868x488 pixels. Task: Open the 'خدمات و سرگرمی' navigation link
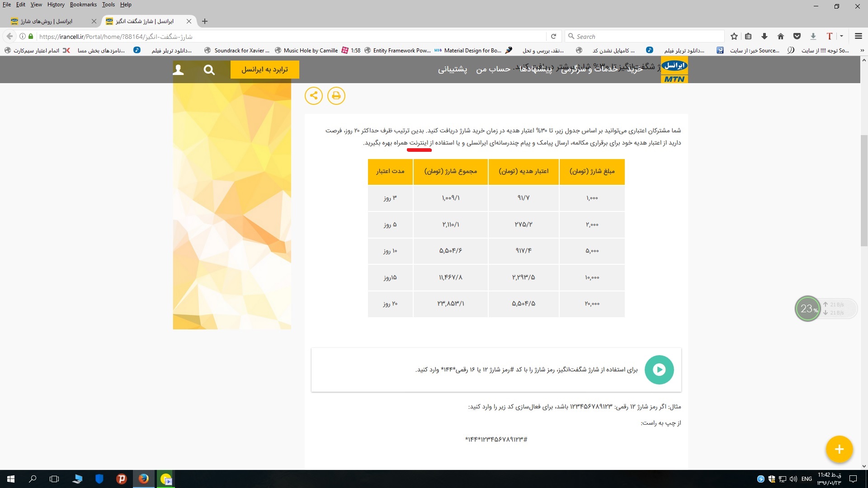click(589, 69)
